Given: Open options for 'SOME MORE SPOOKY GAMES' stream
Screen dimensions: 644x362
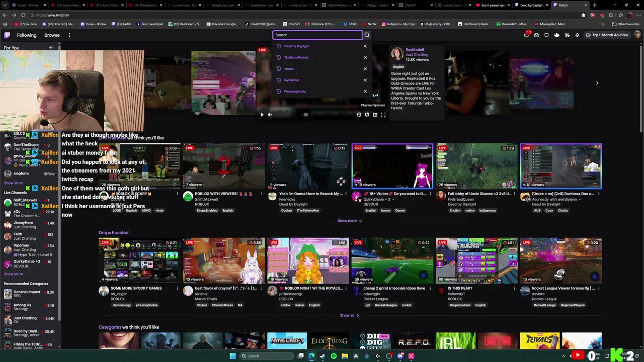Looking at the screenshot, I should click(177, 288).
